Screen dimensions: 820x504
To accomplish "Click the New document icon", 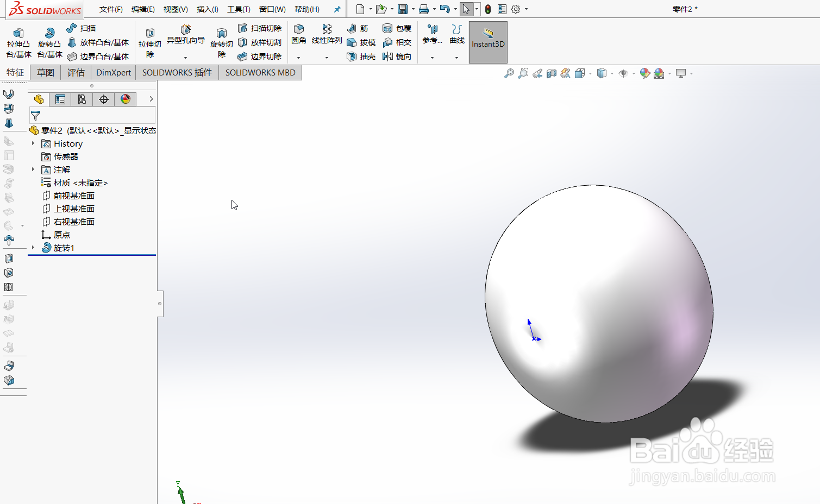I will coord(360,9).
